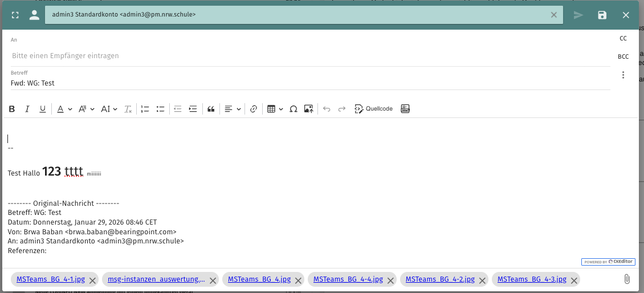This screenshot has width=644, height=293.
Task: Expand the font family dropdown
Action: 86,109
